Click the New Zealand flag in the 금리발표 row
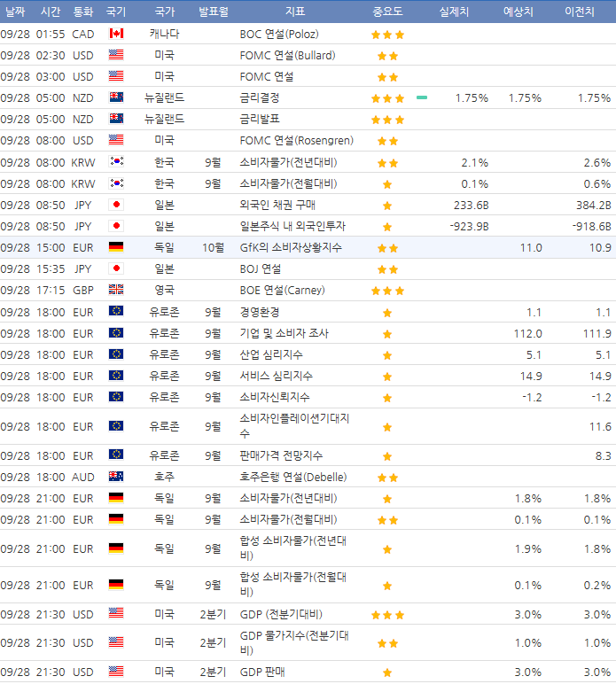The width and height of the screenshot is (616, 684). 116,119
